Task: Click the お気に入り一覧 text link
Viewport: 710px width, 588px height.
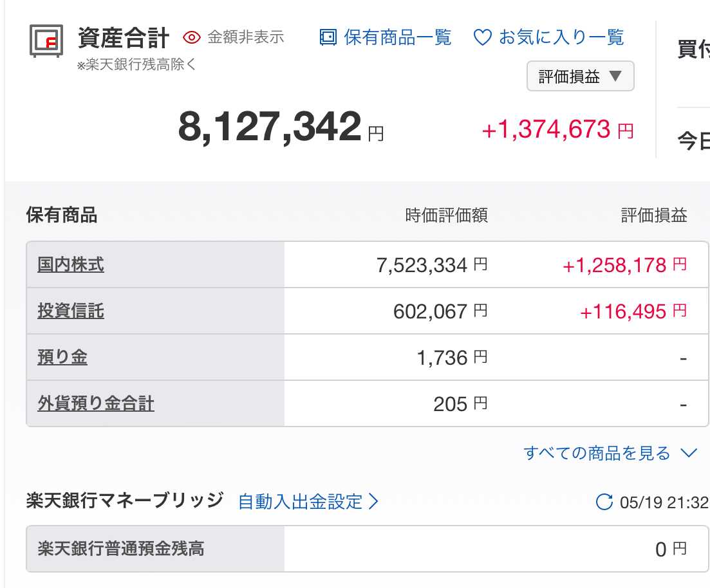Action: (x=561, y=37)
